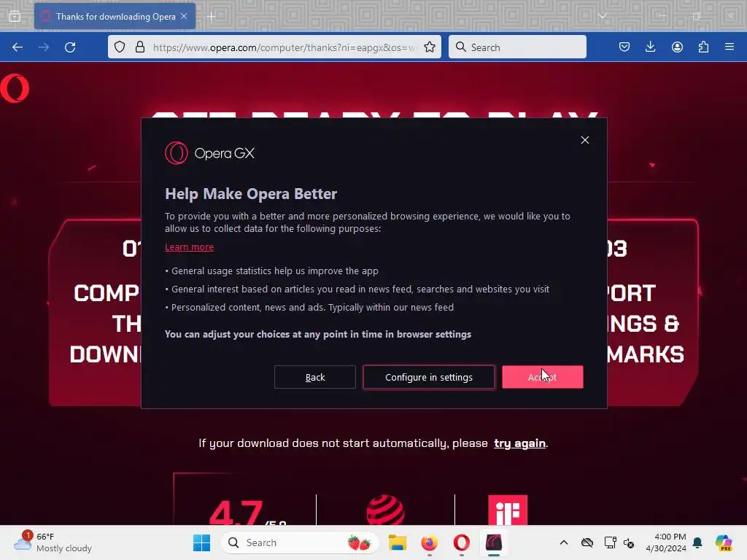The height and width of the screenshot is (560, 747).
Task: Open the Extensions puzzle icon
Action: [x=703, y=47]
